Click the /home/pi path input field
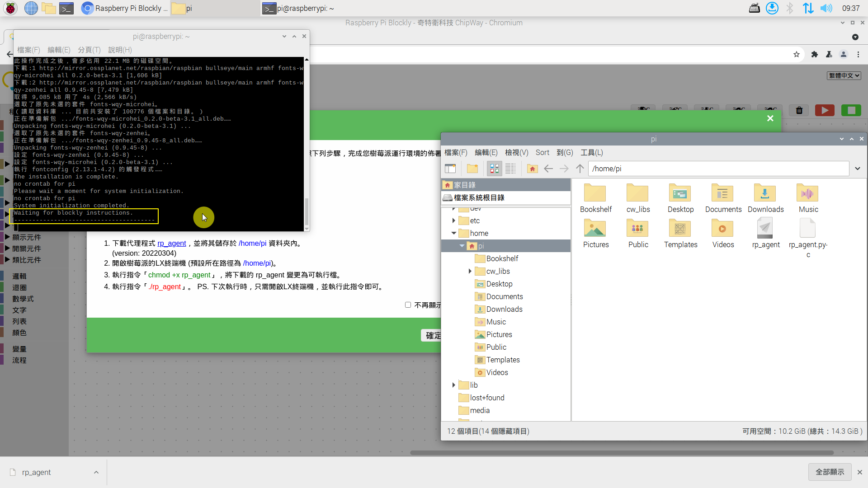 pyautogui.click(x=718, y=169)
